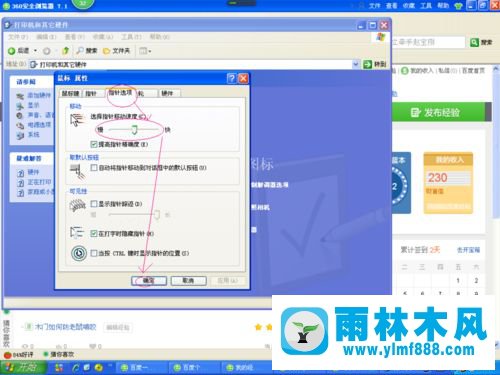The width and height of the screenshot is (500, 375).
Task: Click the 文件夹 folders toolbar button
Action: click(x=116, y=51)
